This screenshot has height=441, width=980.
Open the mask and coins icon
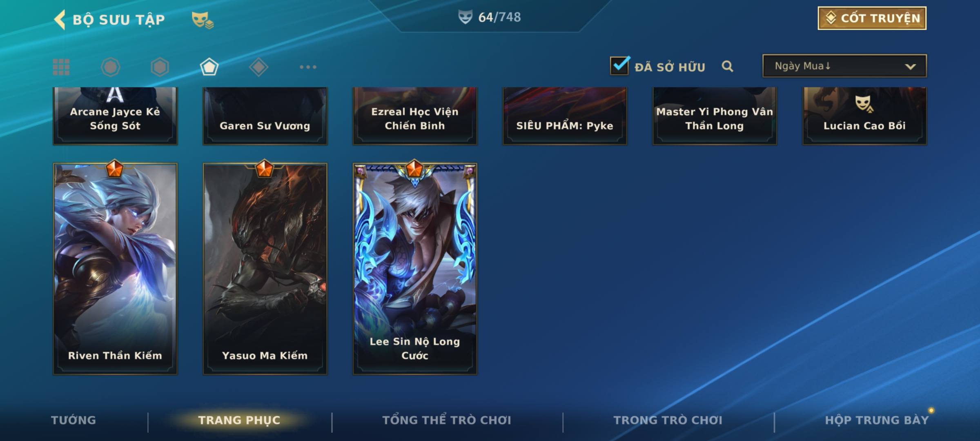[203, 20]
